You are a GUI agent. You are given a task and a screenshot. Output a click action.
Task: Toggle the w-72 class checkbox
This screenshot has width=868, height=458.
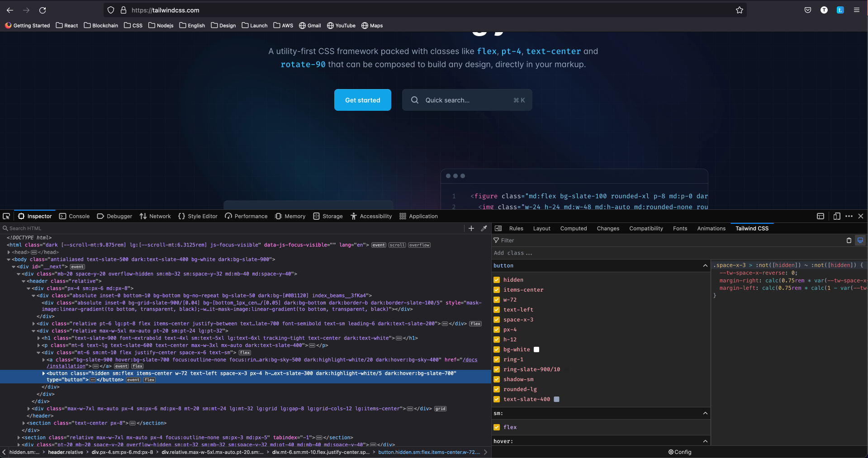tap(497, 300)
